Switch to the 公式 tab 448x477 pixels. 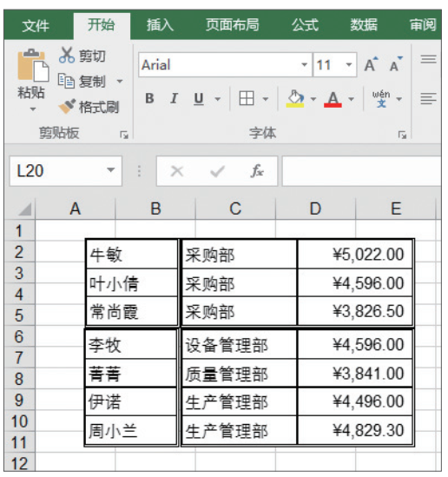click(x=305, y=25)
